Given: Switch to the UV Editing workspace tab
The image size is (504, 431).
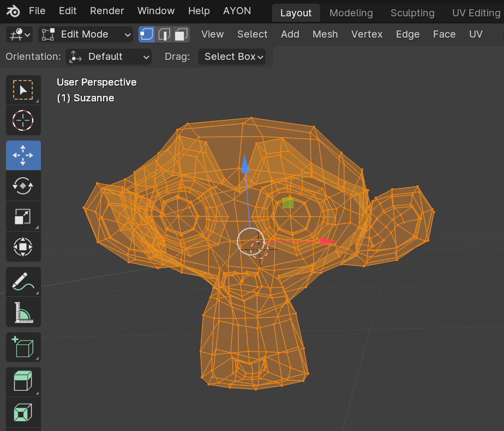Looking at the screenshot, I should (x=476, y=13).
